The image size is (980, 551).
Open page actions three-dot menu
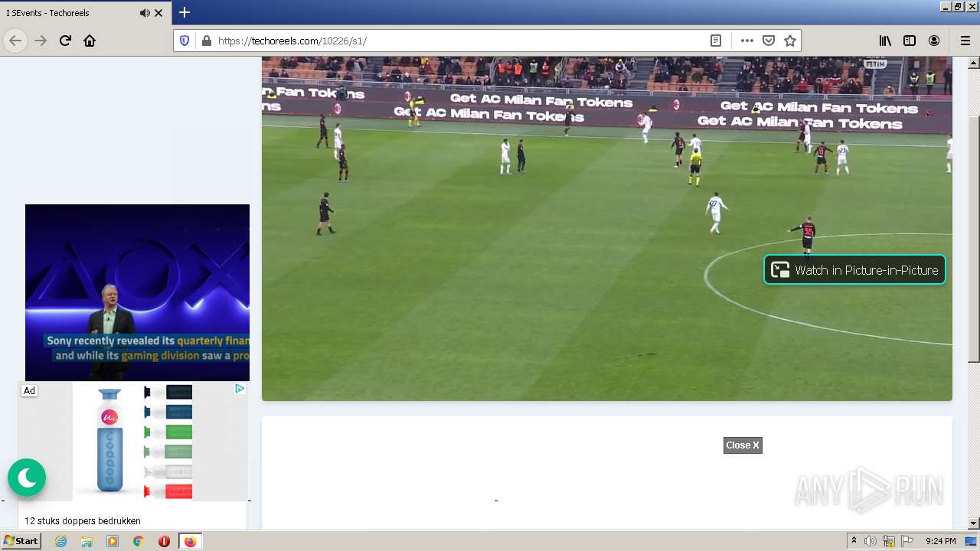click(x=747, y=41)
